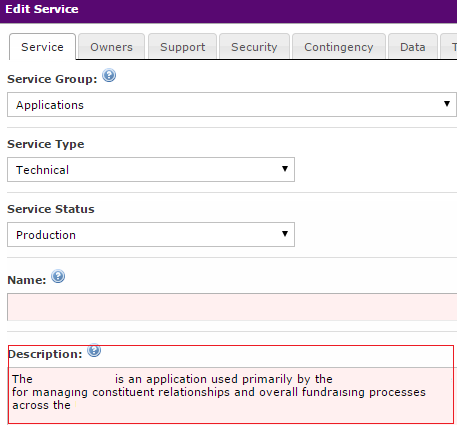Show help tooltip icon for Description
This screenshot has height=430, width=465.
94,350
